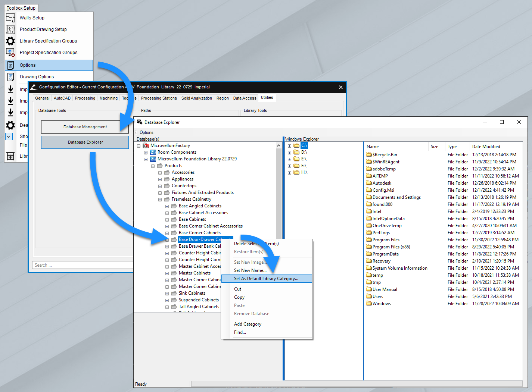Select Copy in the context menu
This screenshot has width=532, height=392.
(239, 297)
